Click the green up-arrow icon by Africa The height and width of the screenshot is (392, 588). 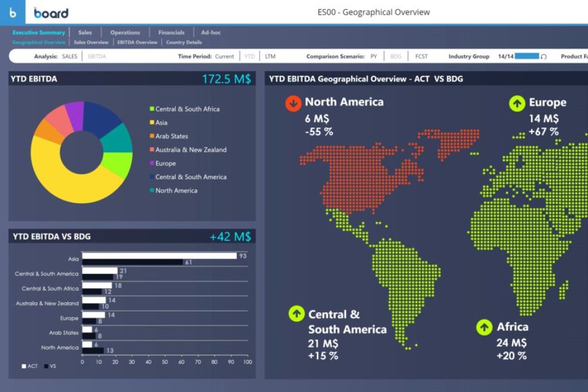484,327
